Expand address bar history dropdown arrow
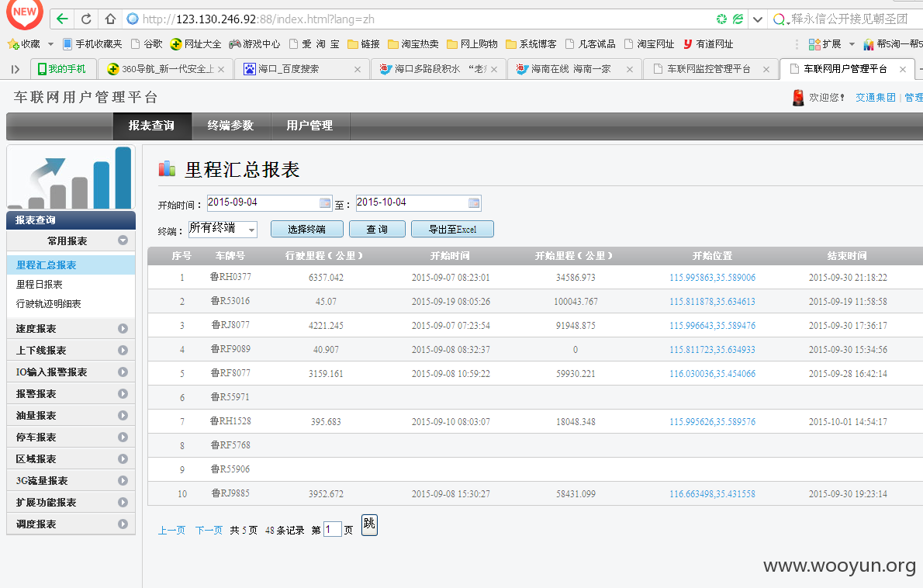Viewport: 923px width, 588px height. tap(758, 19)
